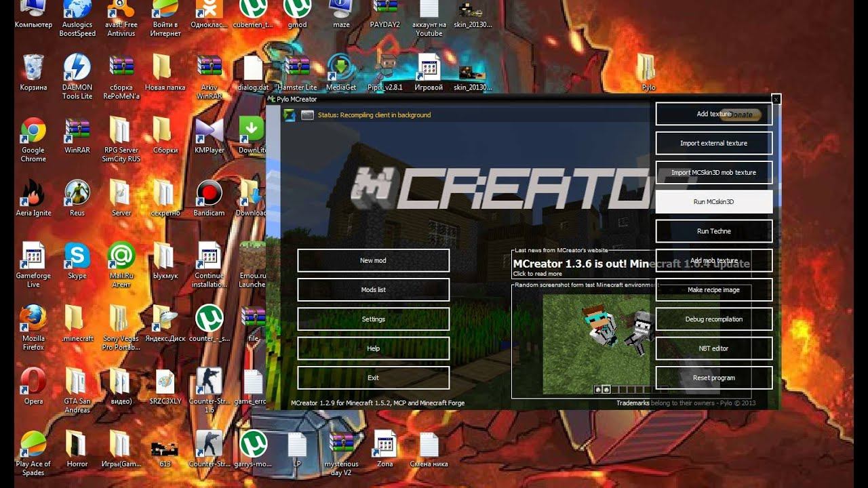This screenshot has height=488, width=868.
Task: Select the Сборки folder icon
Action: tap(165, 135)
